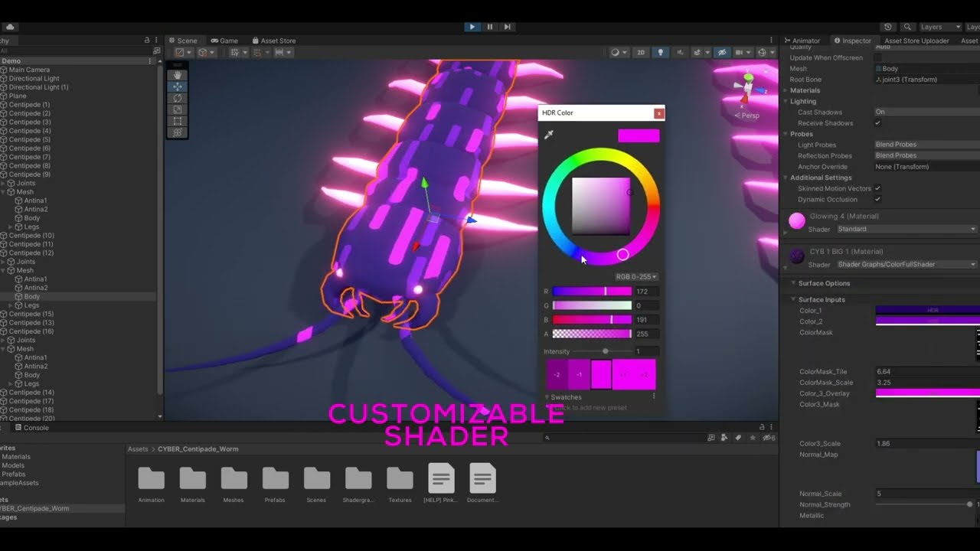Toggle the Dynamic Occlusion checkbox
This screenshot has width=980, height=551.
(878, 199)
